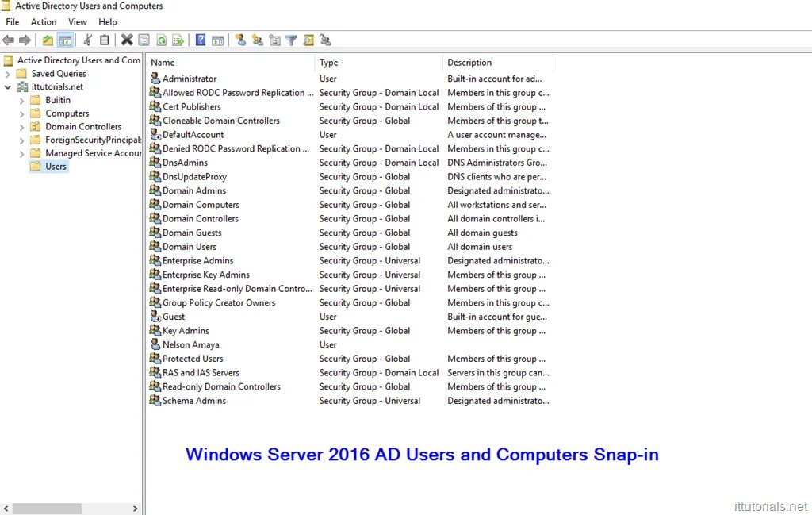Click the DefaultAccount user icon
Image resolution: width=812 pixels, height=515 pixels.
pos(155,134)
